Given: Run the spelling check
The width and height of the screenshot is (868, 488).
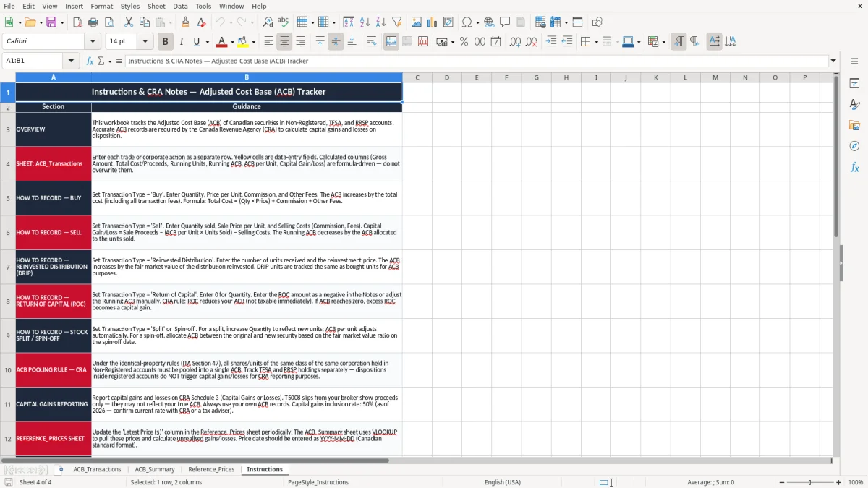Looking at the screenshot, I should (284, 22).
